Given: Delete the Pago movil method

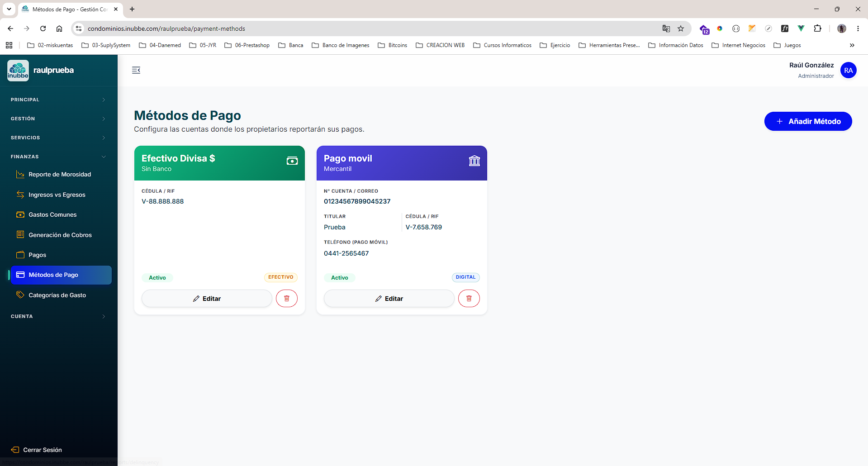Looking at the screenshot, I should coord(469,299).
